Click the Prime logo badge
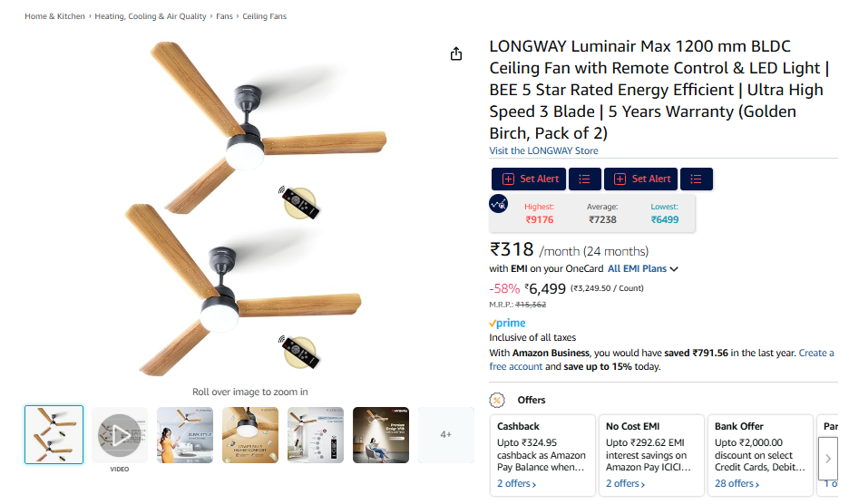 point(507,324)
